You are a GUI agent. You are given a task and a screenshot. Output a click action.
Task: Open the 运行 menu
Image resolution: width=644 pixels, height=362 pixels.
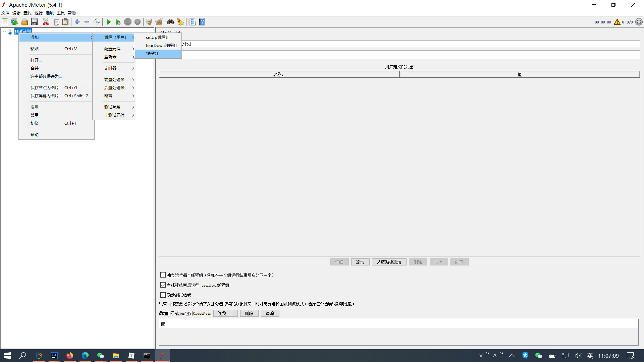(39, 13)
